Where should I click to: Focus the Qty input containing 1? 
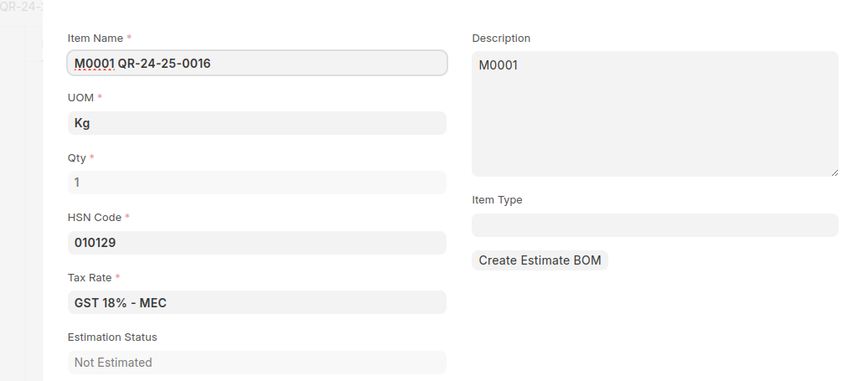(x=256, y=183)
